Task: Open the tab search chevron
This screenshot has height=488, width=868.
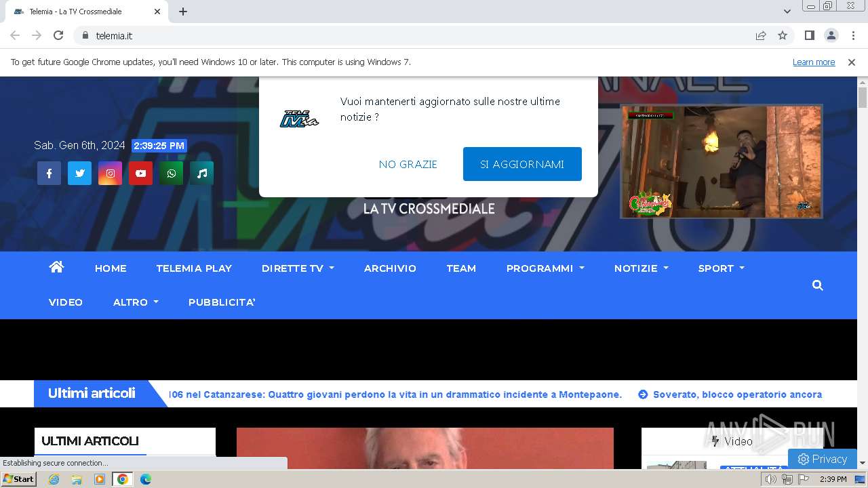Action: (787, 12)
